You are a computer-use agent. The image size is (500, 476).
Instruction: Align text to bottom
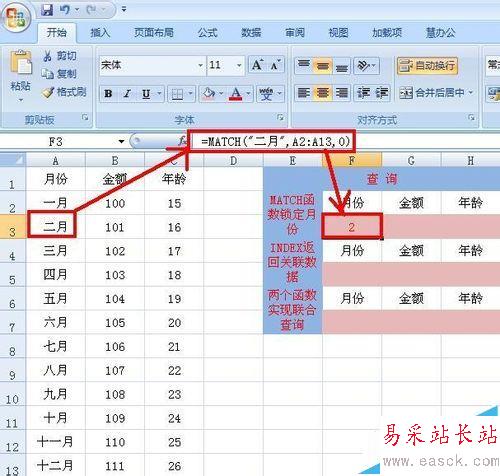coord(341,65)
